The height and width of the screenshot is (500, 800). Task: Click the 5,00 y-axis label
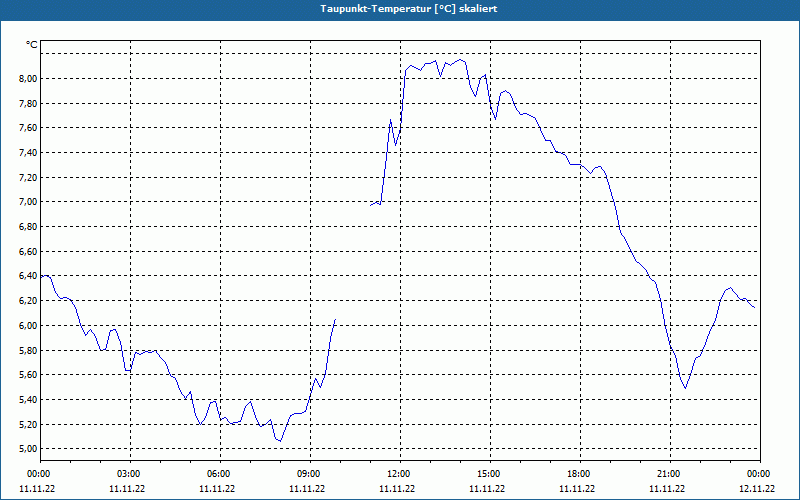[x=28, y=449]
